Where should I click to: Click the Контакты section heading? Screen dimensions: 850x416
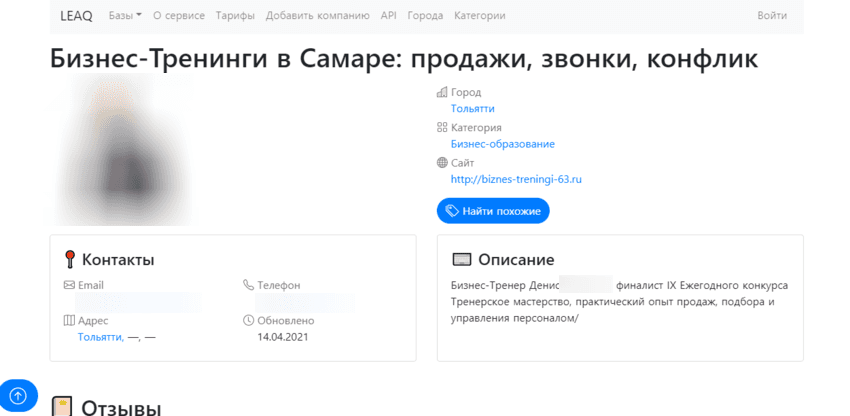118,260
